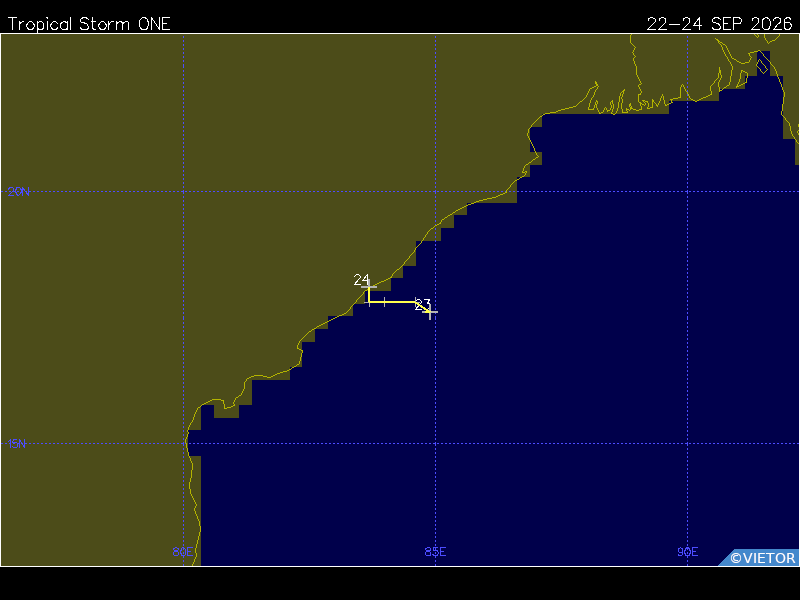Viewport: 800px width, 600px height.
Task: Select the 90E longitude label
Action: [x=688, y=552]
